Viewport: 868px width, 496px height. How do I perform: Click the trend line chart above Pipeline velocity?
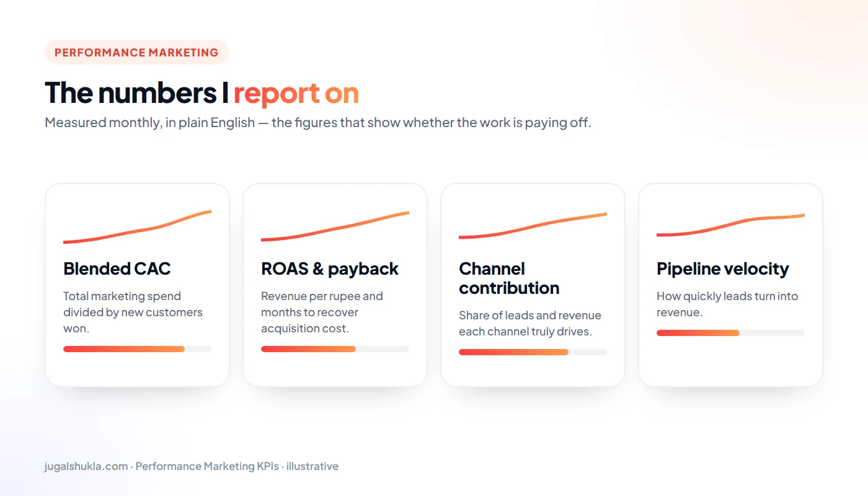[x=730, y=225]
